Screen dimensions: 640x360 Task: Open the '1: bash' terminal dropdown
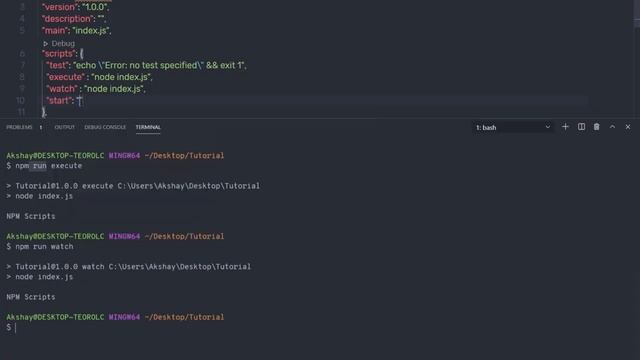[x=513, y=127]
